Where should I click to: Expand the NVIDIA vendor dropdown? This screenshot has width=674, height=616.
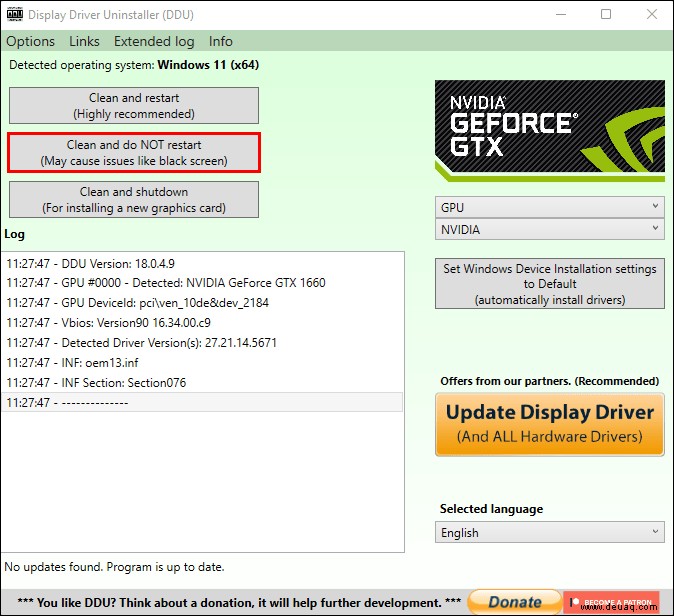pos(550,229)
